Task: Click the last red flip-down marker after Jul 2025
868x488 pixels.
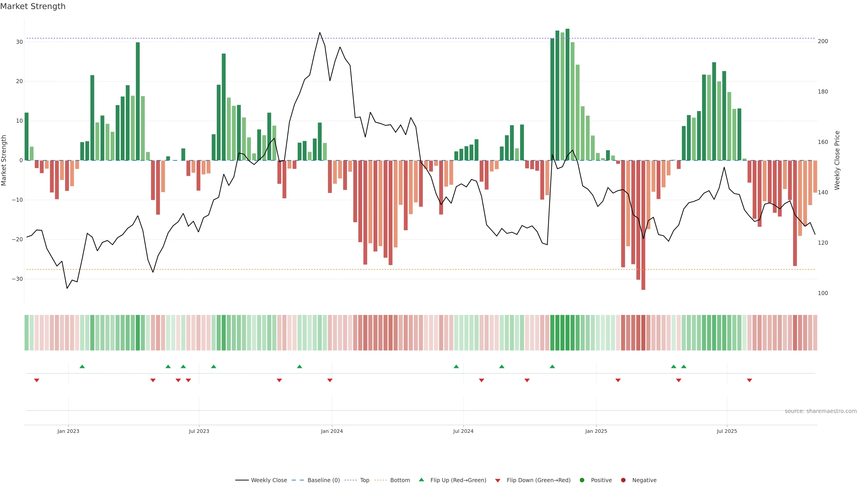Action: tap(749, 380)
